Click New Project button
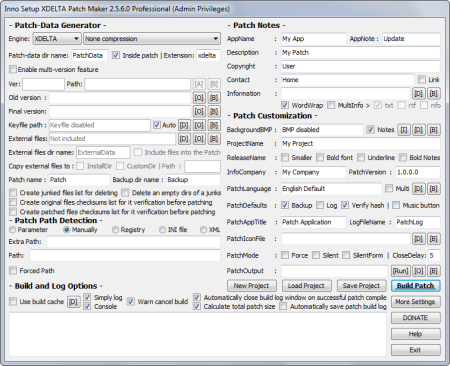This screenshot has height=366, width=450. pyautogui.click(x=251, y=286)
